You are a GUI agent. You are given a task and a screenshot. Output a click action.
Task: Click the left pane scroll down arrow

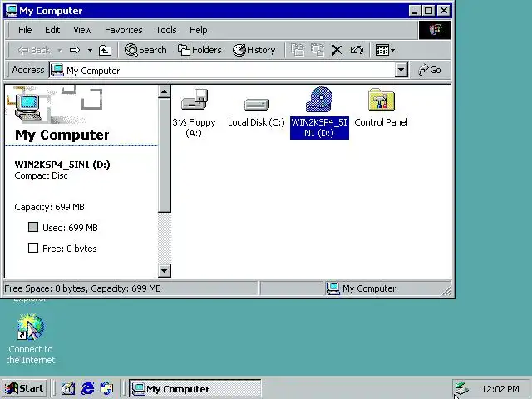point(165,270)
